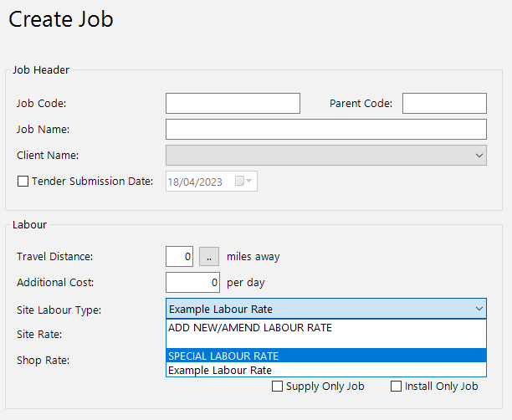
Task: Tick the Supply Only Job checkbox
Action: 277,387
